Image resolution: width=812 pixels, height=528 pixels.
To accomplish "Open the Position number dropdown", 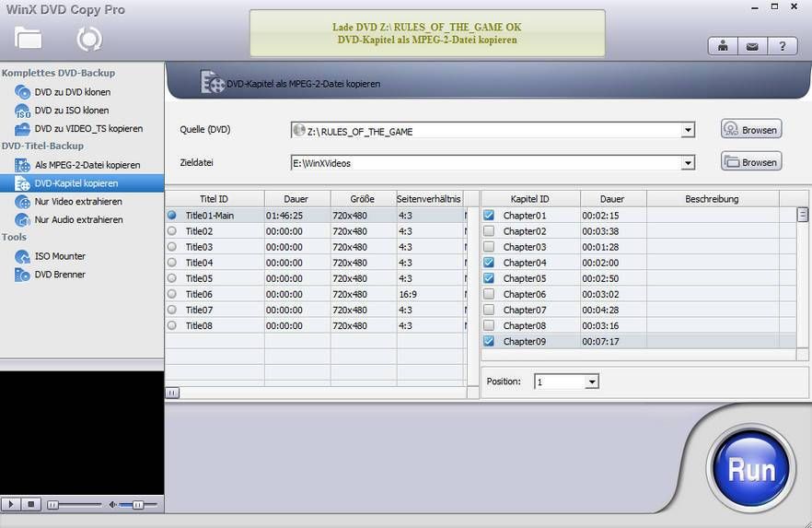I will pos(592,381).
